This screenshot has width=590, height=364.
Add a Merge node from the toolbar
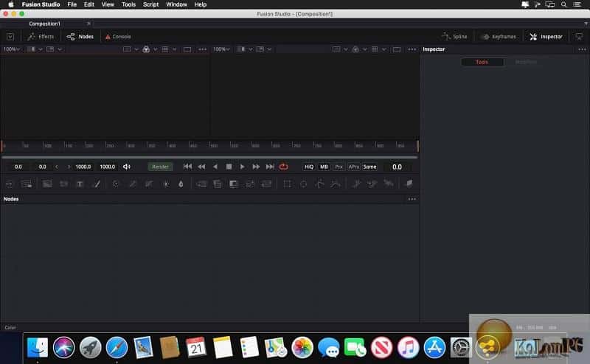[x=201, y=184]
